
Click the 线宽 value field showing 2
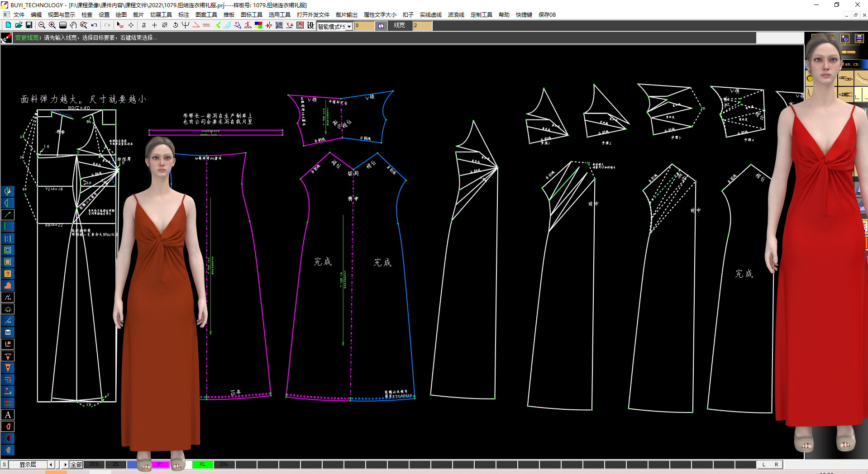tap(422, 26)
